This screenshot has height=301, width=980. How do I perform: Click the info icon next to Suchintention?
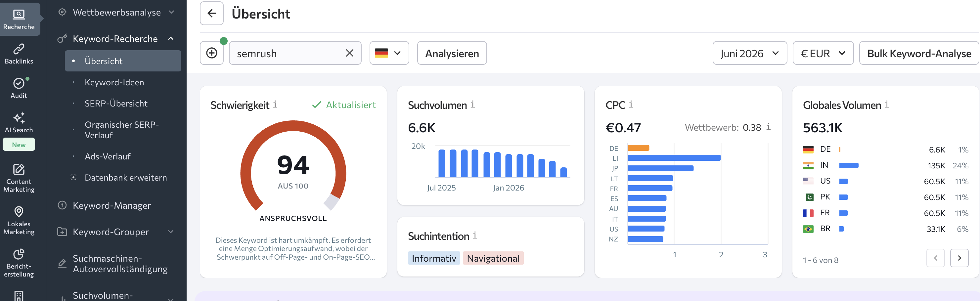(475, 235)
